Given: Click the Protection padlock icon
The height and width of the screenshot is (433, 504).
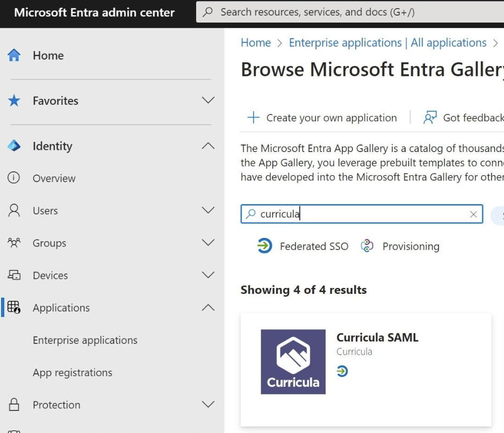Looking at the screenshot, I should pyautogui.click(x=14, y=405).
